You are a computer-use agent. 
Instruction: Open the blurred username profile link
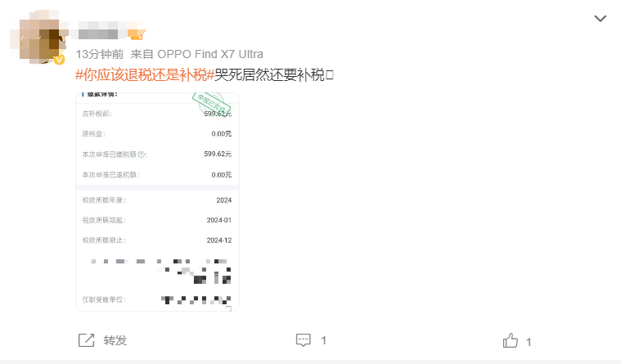[x=98, y=34]
